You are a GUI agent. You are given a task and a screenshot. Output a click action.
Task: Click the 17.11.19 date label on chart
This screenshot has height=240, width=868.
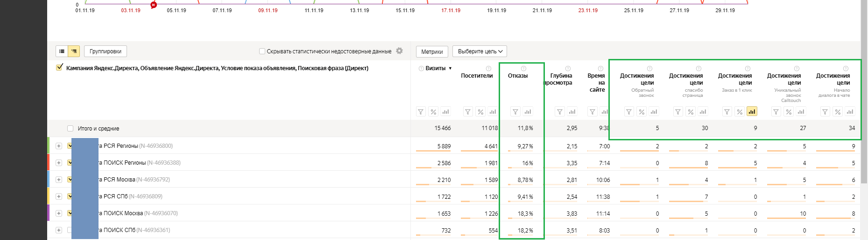coord(451,10)
